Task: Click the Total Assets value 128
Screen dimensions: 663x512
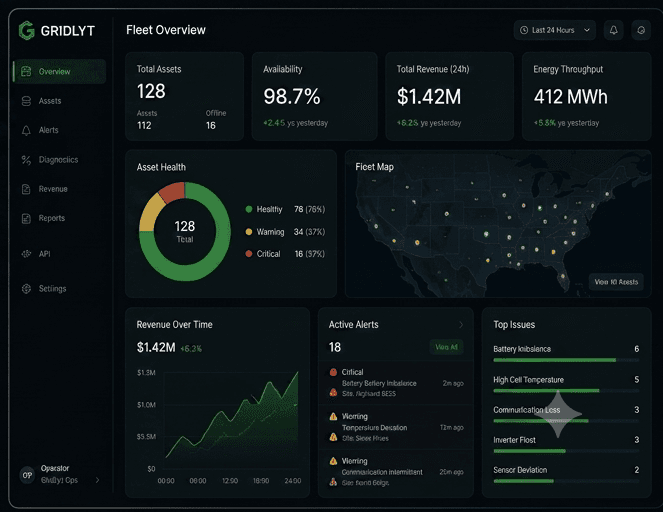Action: tap(151, 91)
